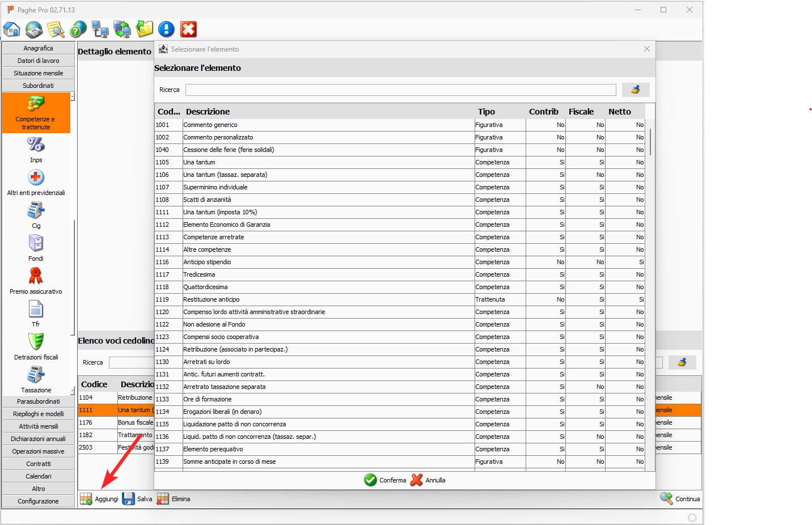The image size is (812, 525).
Task: Select the Detrazioni fiscali shield icon
Action: point(36,342)
